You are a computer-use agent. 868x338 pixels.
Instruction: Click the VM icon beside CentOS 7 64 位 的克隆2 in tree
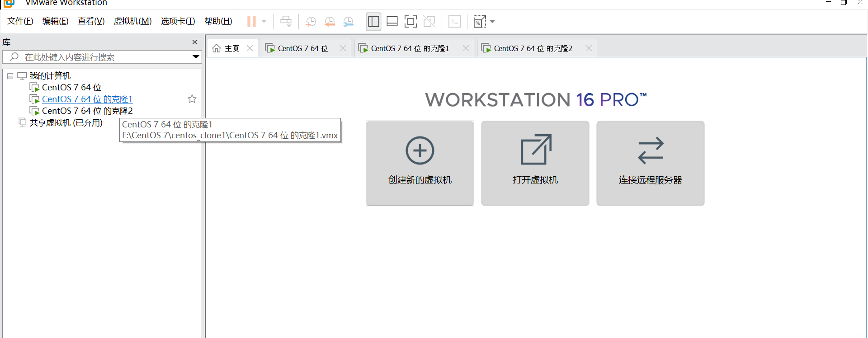tap(34, 111)
